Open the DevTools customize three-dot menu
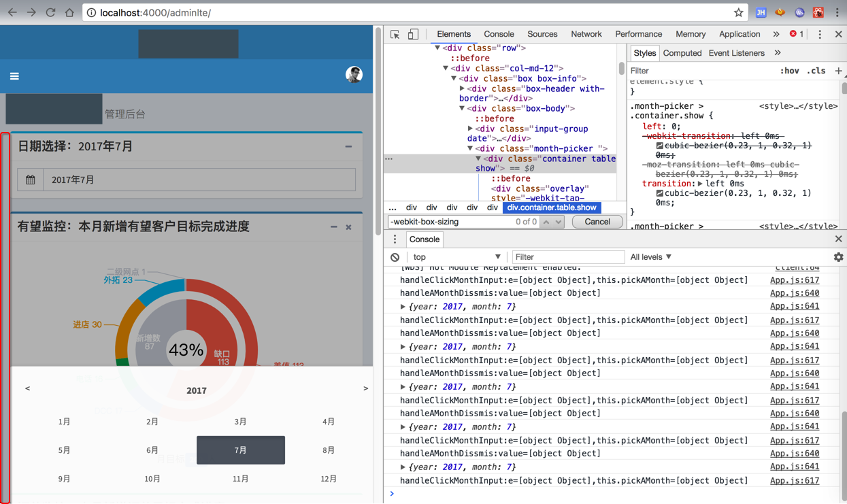 pos(820,34)
